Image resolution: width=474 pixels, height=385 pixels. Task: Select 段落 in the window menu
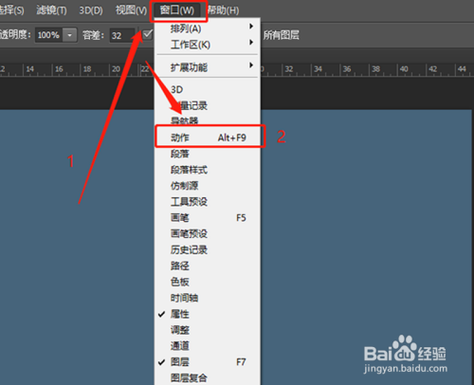pos(207,154)
